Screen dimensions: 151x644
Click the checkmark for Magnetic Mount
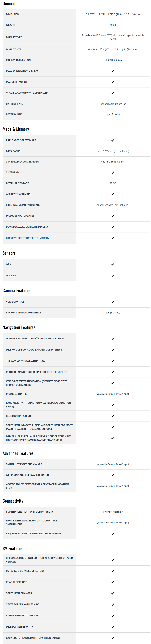113,82
